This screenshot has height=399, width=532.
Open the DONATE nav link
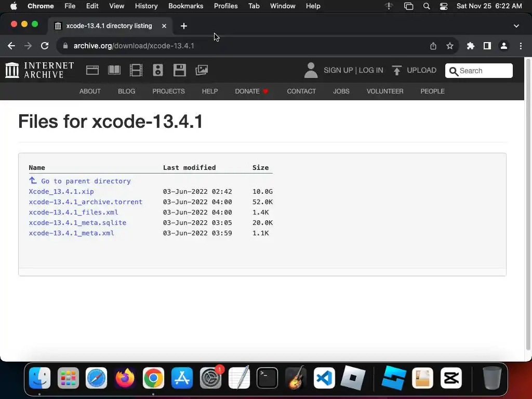click(251, 91)
